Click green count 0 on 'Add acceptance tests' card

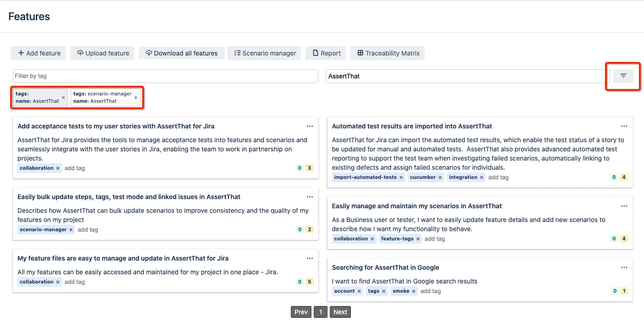pos(300,168)
